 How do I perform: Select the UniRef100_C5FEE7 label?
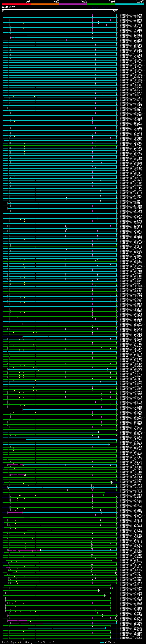click(131, 349)
